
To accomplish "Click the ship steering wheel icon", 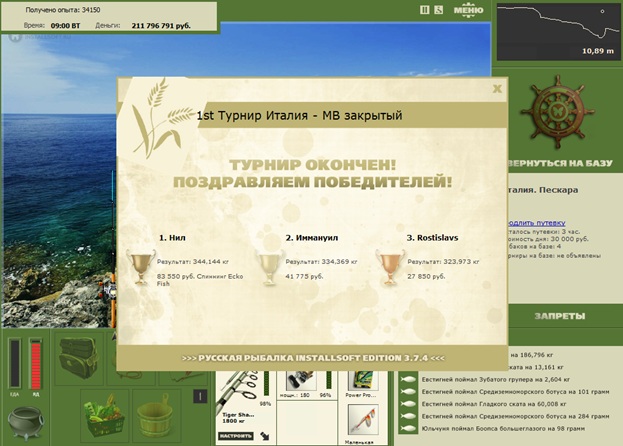I will click(x=557, y=112).
